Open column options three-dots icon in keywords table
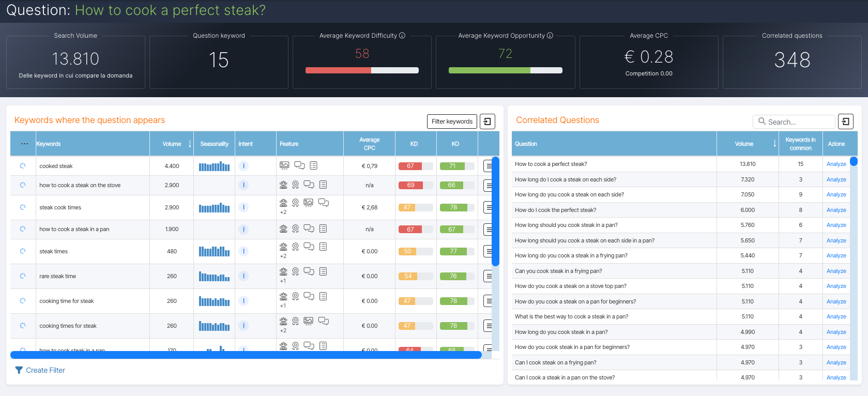The width and height of the screenshot is (868, 396). tap(24, 144)
